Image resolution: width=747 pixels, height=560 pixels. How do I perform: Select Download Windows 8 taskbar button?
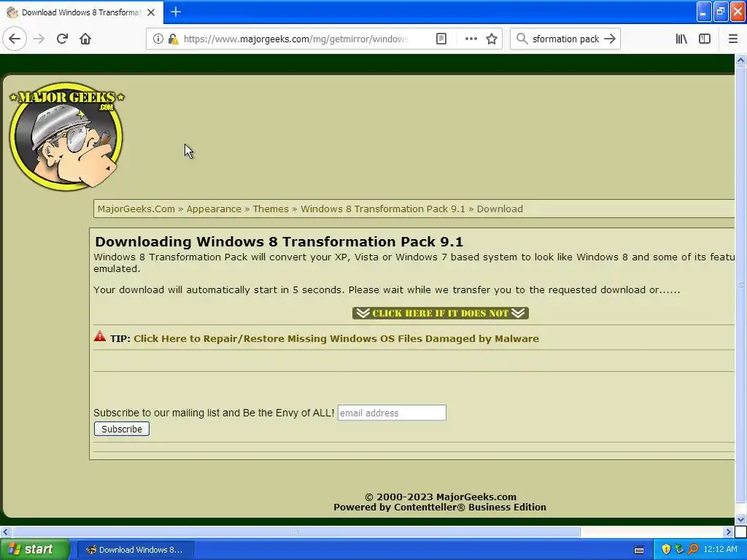point(135,550)
